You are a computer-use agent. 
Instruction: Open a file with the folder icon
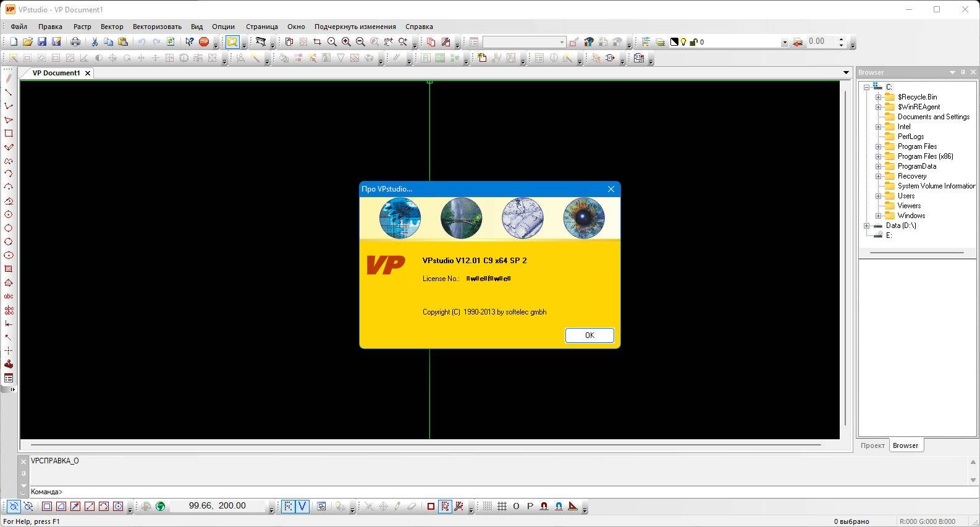pos(27,41)
